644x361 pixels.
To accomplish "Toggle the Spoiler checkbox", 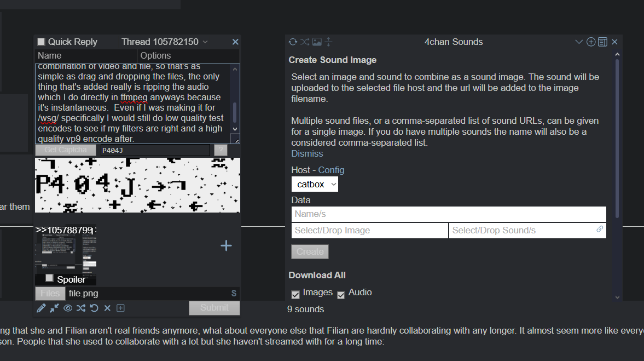I will coord(49,278).
